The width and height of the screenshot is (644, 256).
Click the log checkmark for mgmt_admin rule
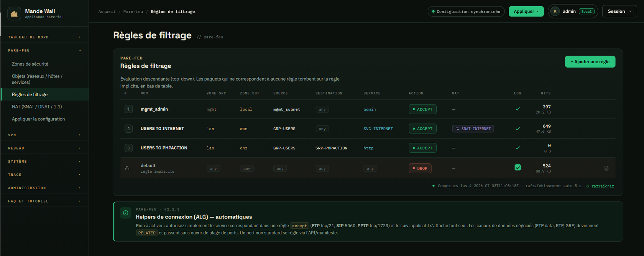click(517, 109)
